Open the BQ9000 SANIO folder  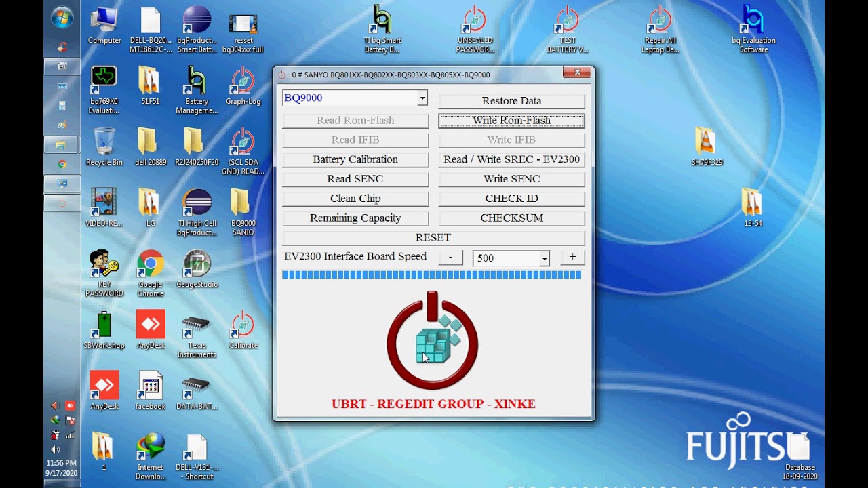(x=243, y=211)
